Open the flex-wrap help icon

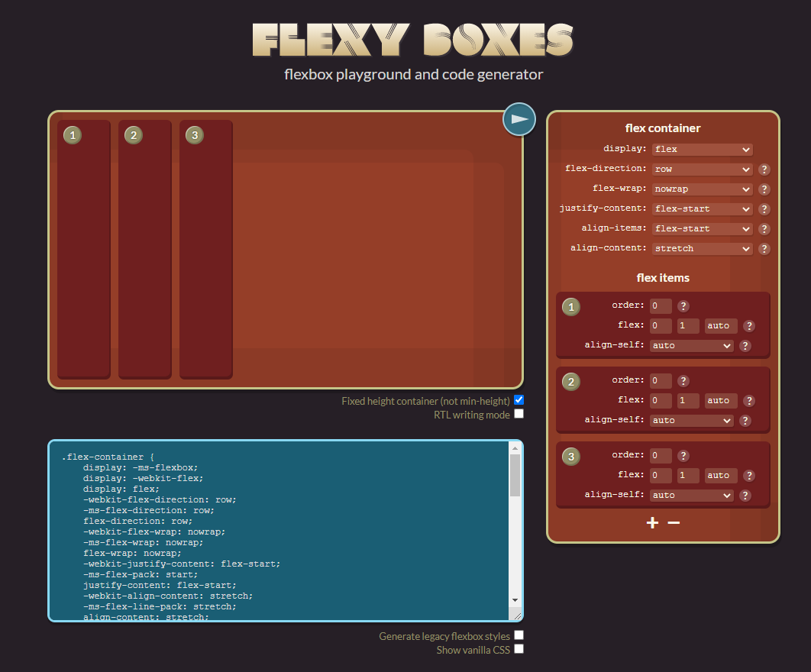(764, 189)
